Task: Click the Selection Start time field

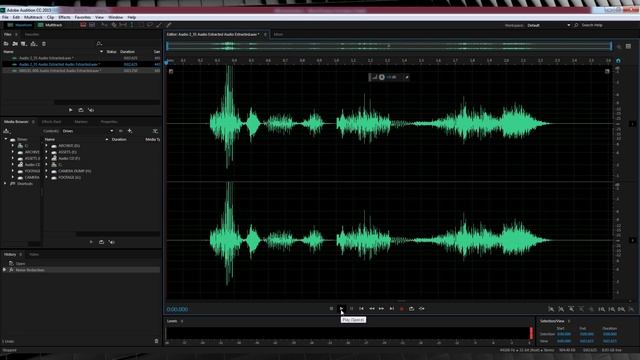Action: 564,334
